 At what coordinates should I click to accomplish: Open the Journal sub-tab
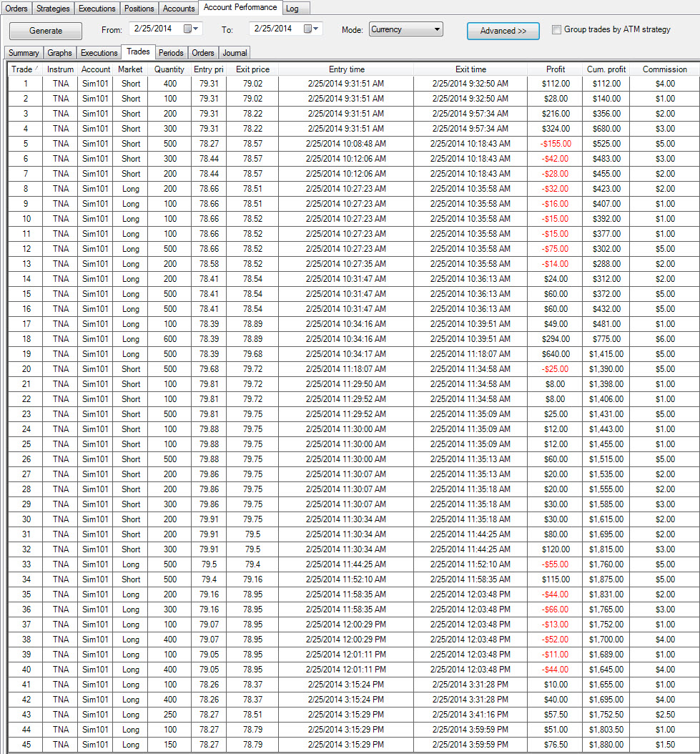click(x=235, y=53)
